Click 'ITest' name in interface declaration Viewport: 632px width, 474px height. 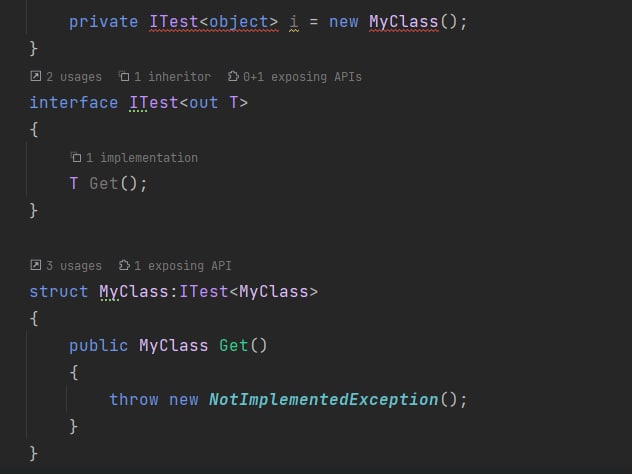(154, 103)
